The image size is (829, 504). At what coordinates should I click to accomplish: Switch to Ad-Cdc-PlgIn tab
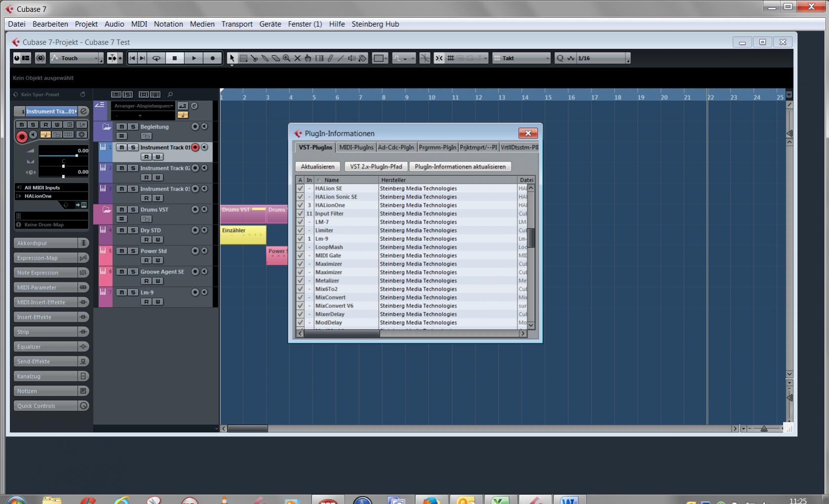pos(396,148)
